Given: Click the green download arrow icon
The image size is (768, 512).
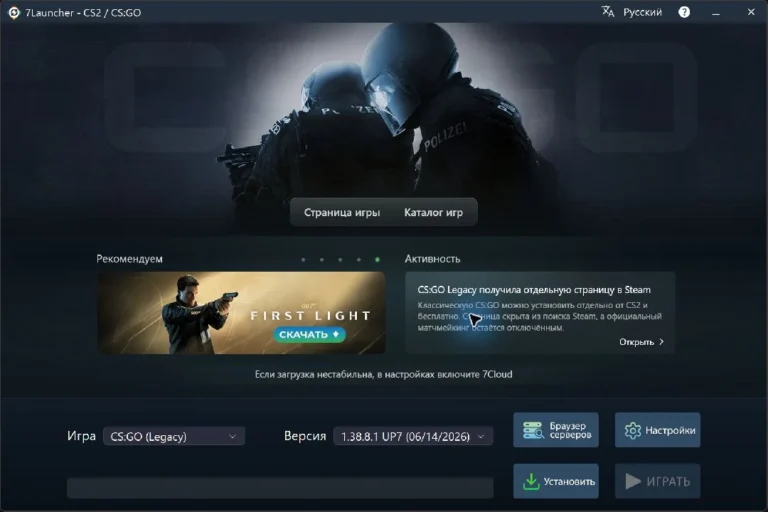Looking at the screenshot, I should point(531,481).
